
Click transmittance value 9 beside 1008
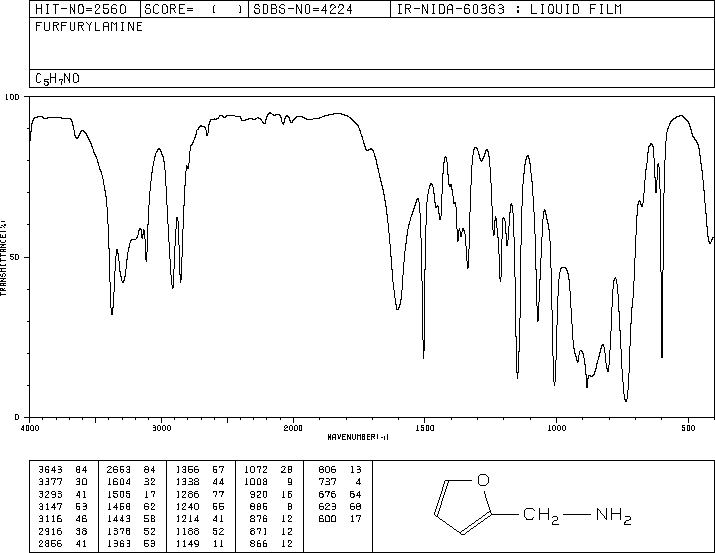tap(290, 482)
